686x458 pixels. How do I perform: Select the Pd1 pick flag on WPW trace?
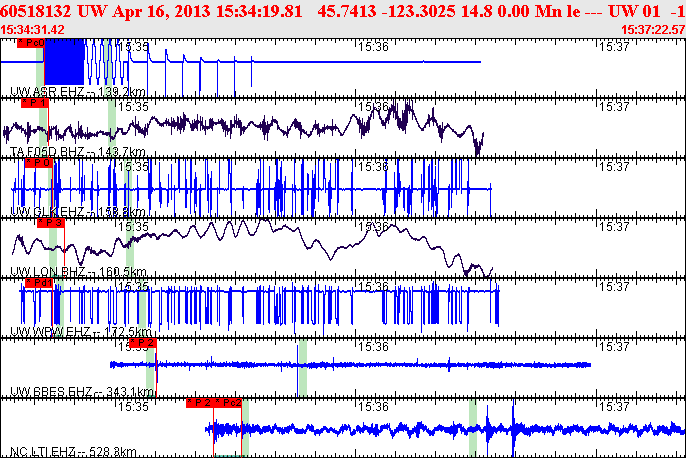(39, 283)
